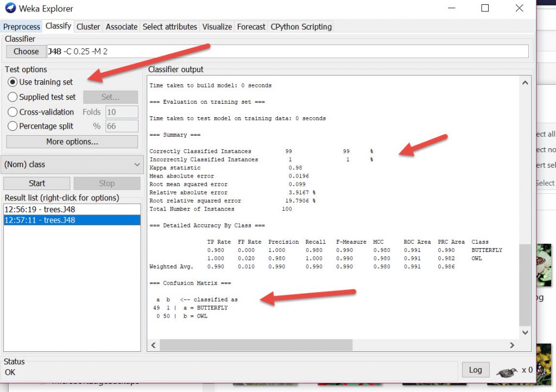
Task: Click the Start button
Action: [x=37, y=184]
